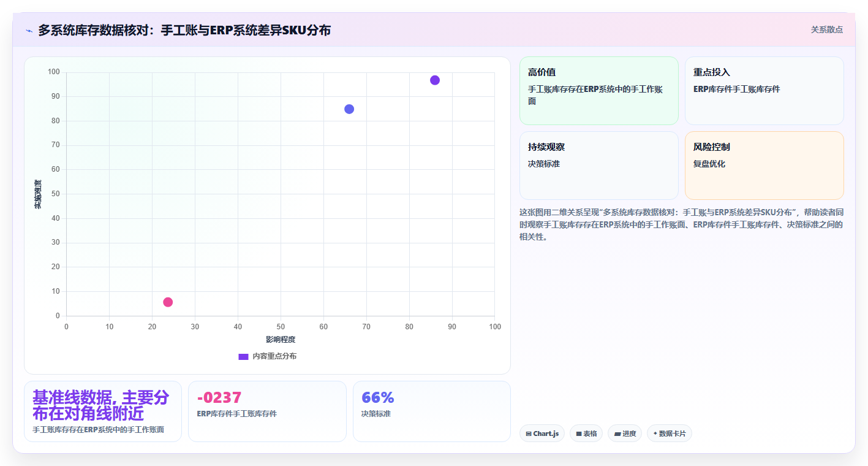Click the -0237 metric value

click(219, 398)
